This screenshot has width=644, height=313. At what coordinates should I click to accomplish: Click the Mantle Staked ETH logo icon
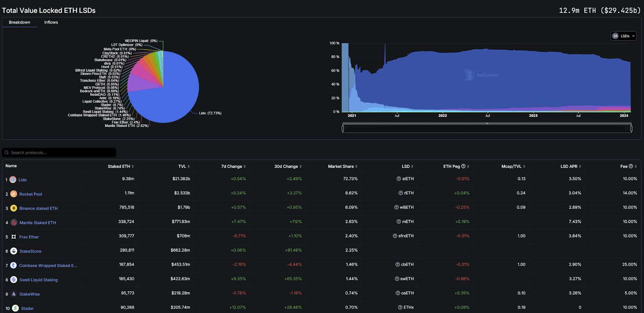tap(14, 222)
